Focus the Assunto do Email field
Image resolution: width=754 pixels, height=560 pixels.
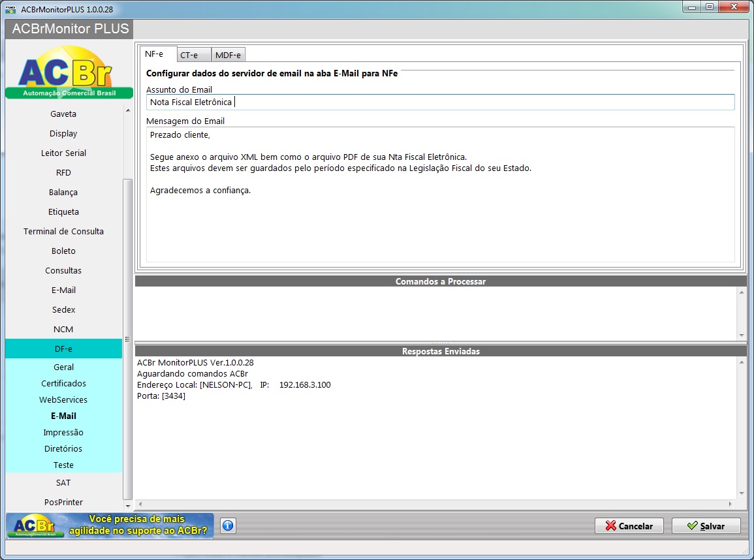pyautogui.click(x=441, y=102)
